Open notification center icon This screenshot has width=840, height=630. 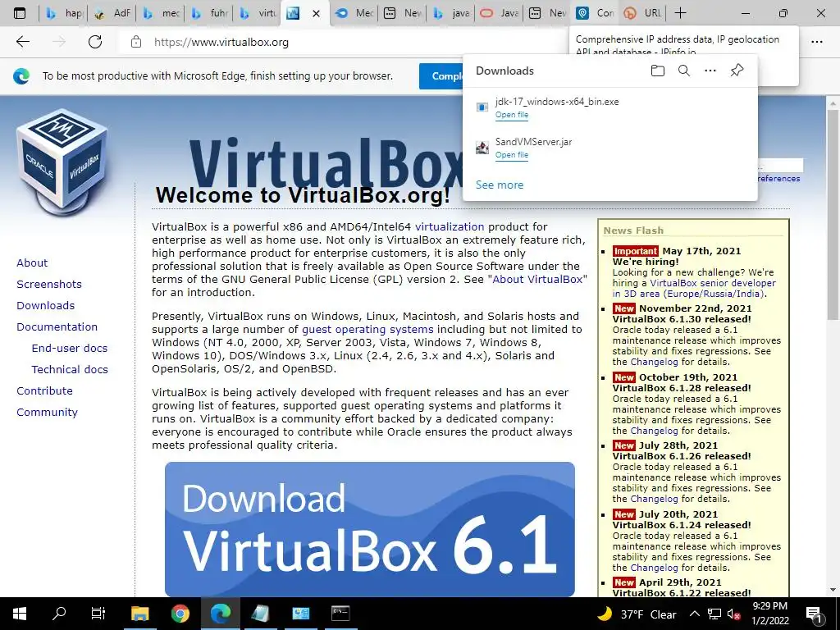815,614
